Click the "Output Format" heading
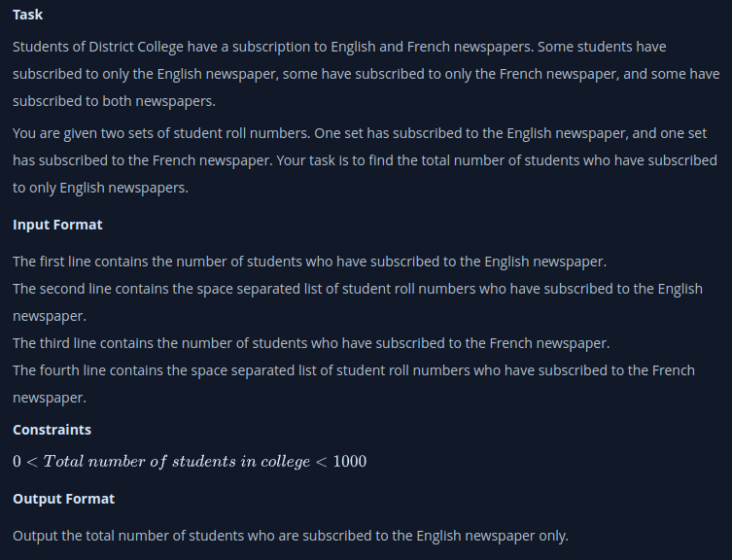Viewport: 732px width, 560px height. [63, 499]
